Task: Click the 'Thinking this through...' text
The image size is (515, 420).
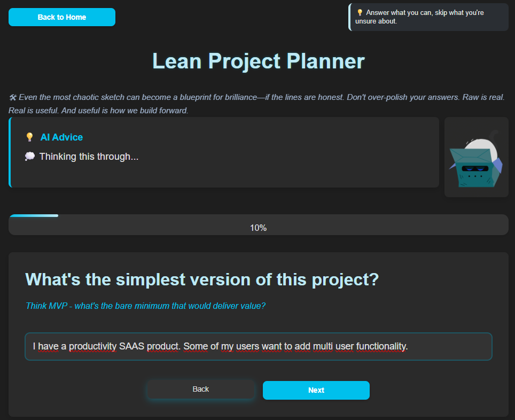Action: pyautogui.click(x=89, y=157)
